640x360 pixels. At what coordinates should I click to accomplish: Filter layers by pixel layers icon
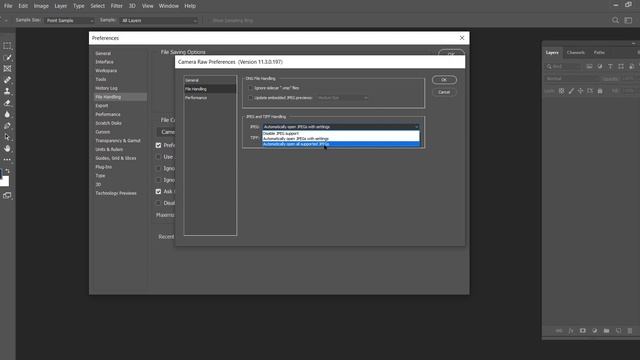click(x=589, y=66)
